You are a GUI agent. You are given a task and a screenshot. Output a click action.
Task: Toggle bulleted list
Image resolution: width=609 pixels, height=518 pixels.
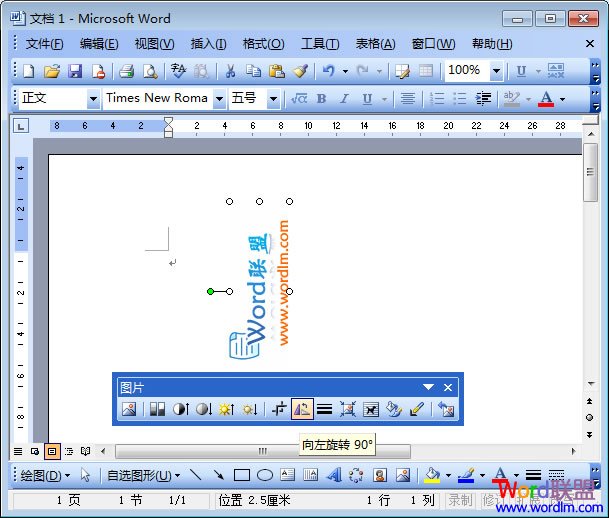coord(460,99)
